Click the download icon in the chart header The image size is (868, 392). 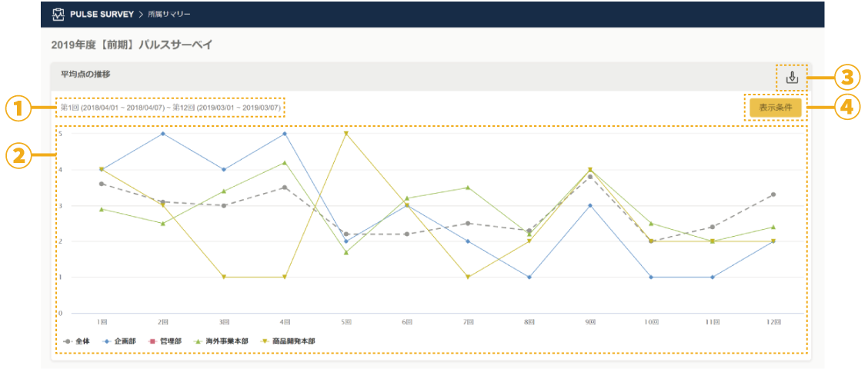(792, 77)
